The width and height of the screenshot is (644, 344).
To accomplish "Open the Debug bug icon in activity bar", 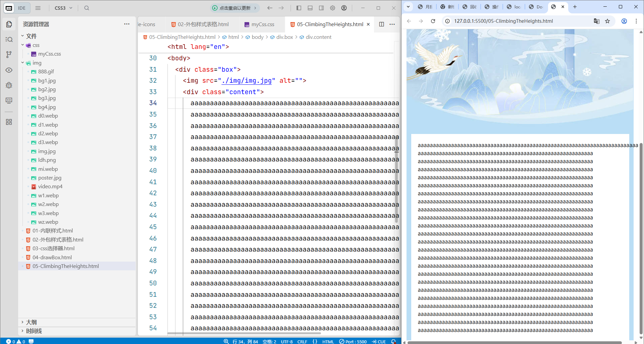I will 9,85.
